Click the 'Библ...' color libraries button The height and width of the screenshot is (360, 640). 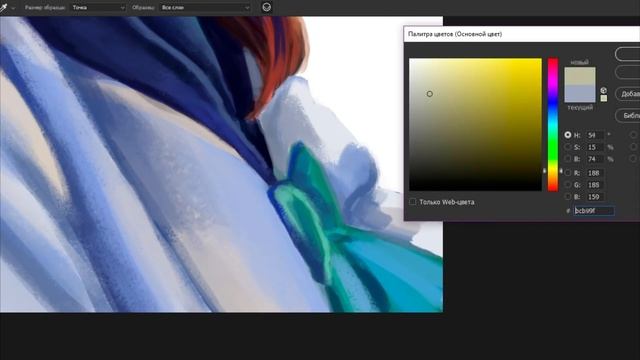coord(628,116)
